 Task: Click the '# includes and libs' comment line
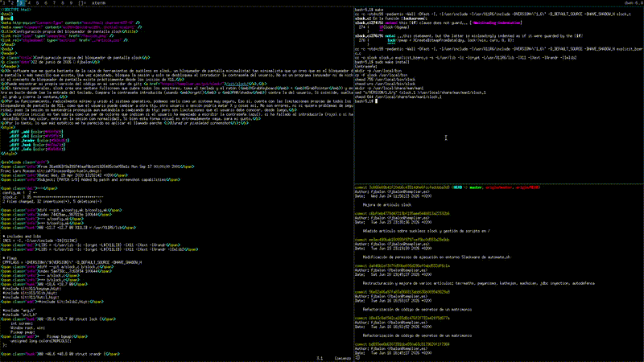point(23,237)
